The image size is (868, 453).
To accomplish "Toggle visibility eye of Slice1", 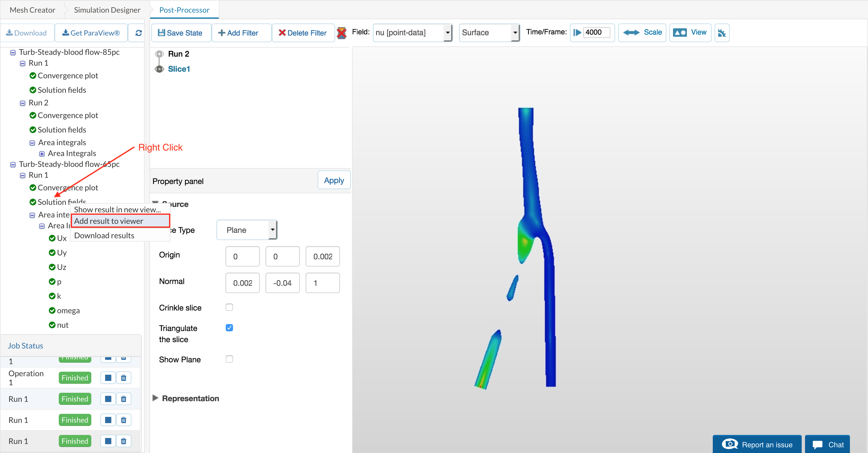I will pos(159,69).
